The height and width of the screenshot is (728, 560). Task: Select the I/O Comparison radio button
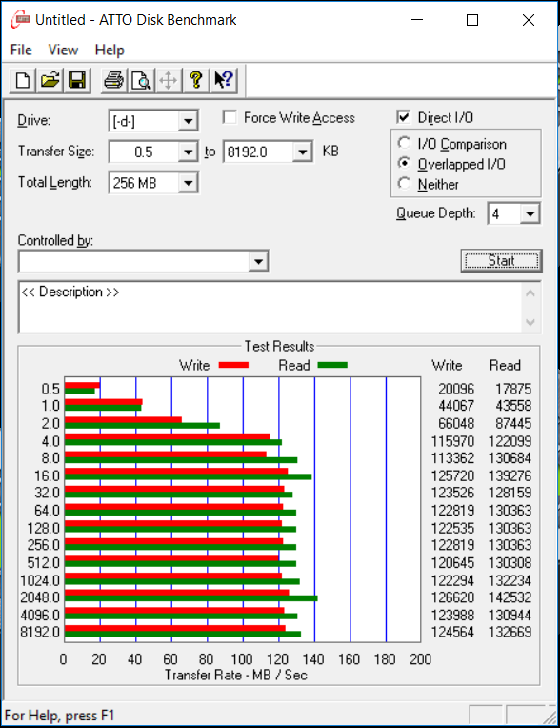click(404, 143)
